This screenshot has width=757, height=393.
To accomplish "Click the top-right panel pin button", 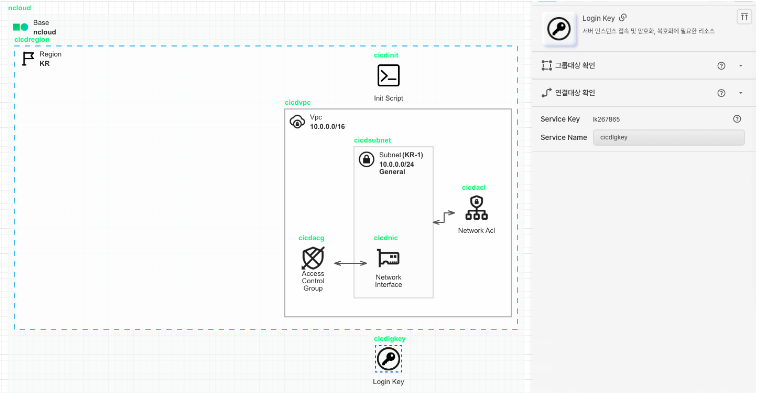I will coord(744,17).
